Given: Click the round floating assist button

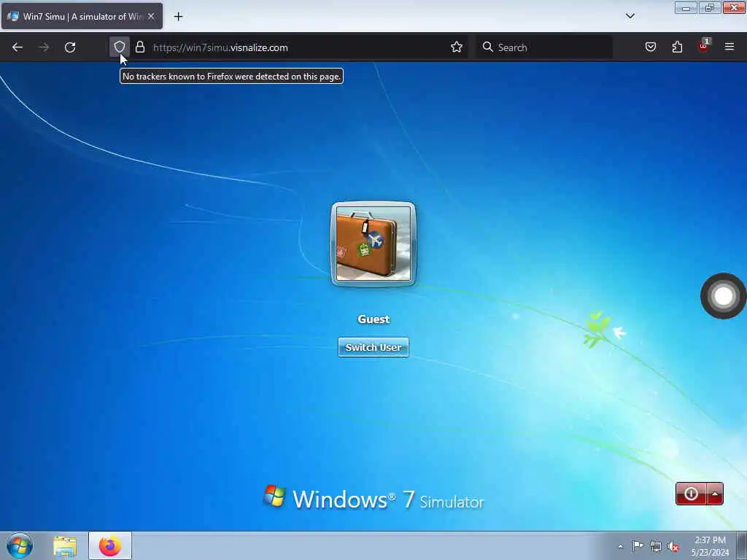Looking at the screenshot, I should click(x=723, y=296).
